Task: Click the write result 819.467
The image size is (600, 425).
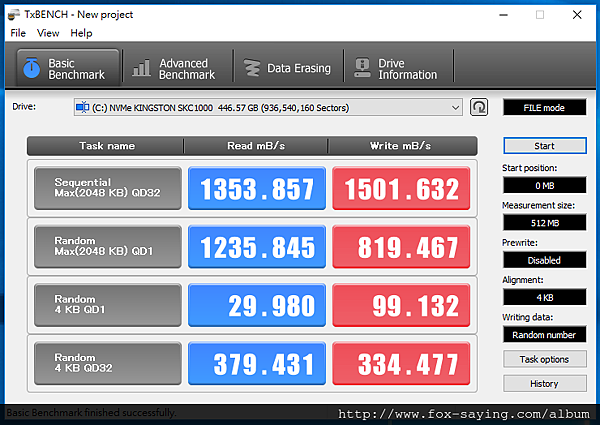Action: (401, 246)
